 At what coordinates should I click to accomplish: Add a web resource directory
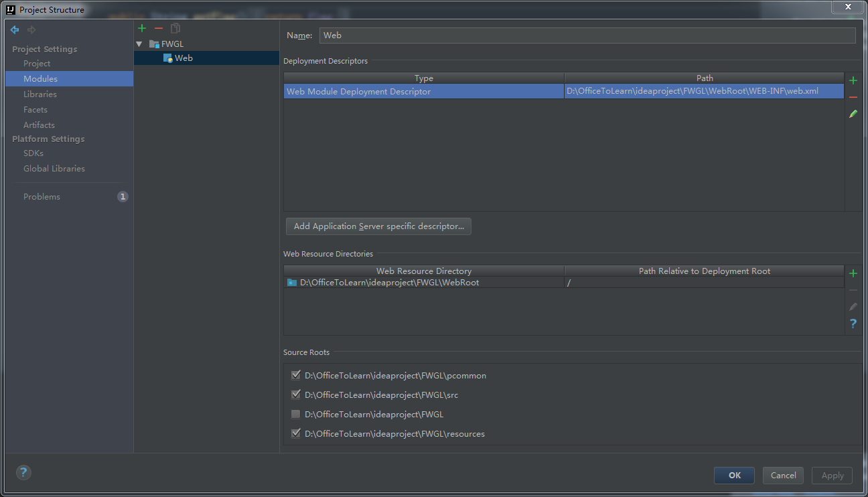pos(853,273)
